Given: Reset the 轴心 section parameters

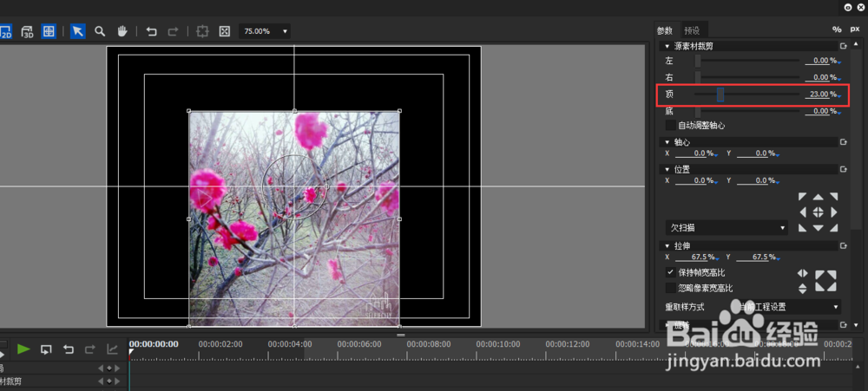Looking at the screenshot, I should (843, 142).
